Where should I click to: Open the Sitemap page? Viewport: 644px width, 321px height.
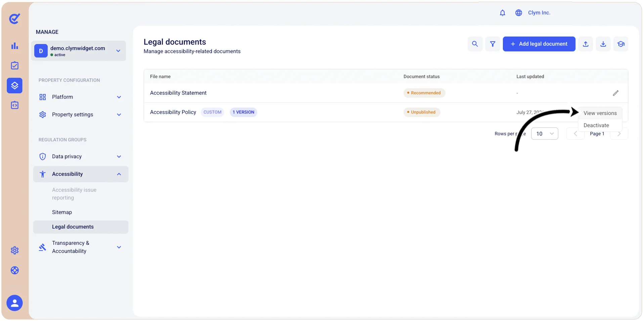click(62, 212)
